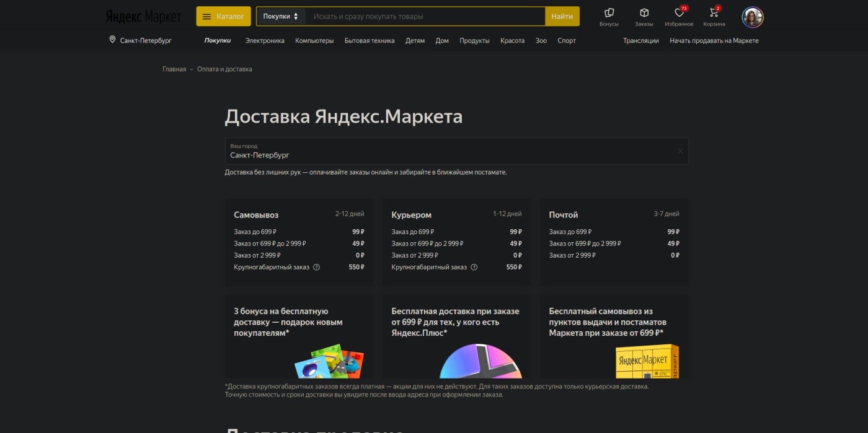The width and height of the screenshot is (868, 433).
Task: Open the Зоо category
Action: pos(541,40)
